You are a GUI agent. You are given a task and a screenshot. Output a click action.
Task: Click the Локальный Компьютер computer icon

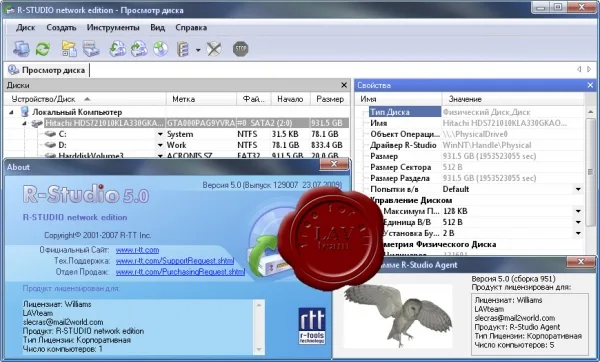click(x=25, y=112)
